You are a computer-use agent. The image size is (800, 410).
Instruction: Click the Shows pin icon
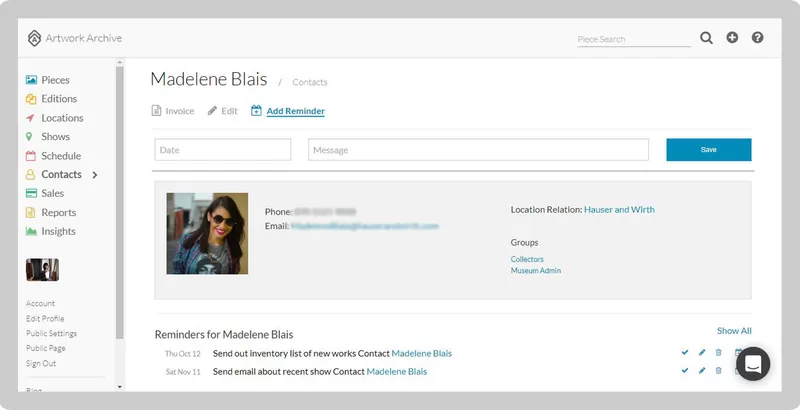pyautogui.click(x=29, y=137)
